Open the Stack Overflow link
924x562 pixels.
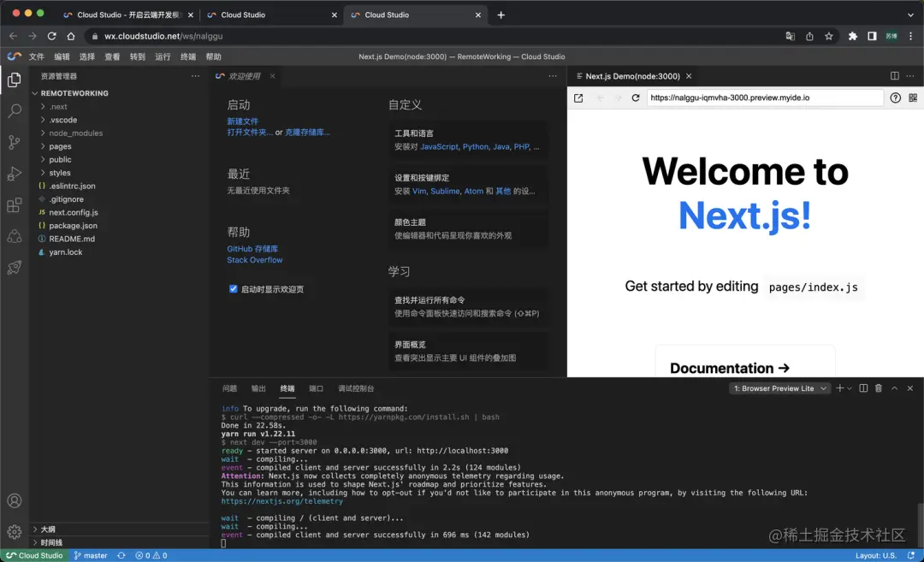tap(255, 260)
